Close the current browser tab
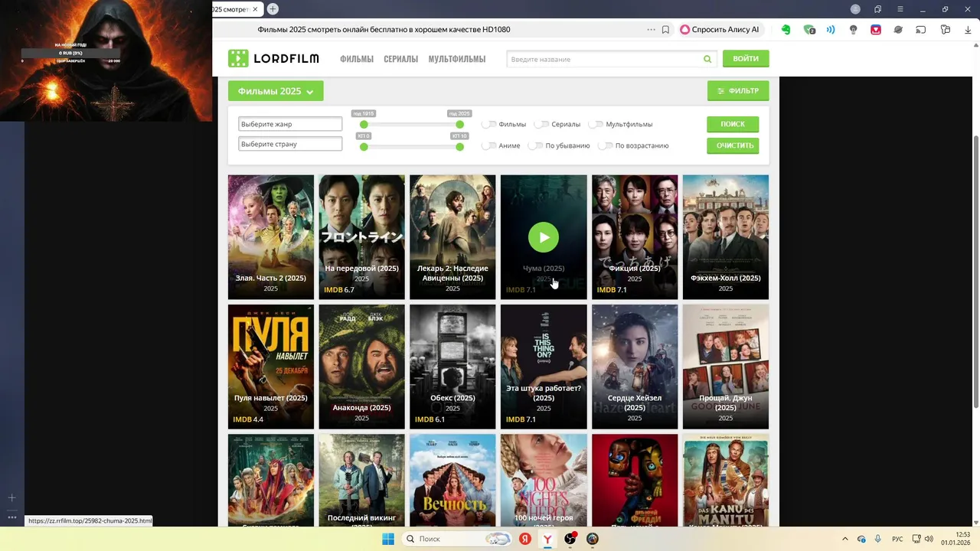 255,9
